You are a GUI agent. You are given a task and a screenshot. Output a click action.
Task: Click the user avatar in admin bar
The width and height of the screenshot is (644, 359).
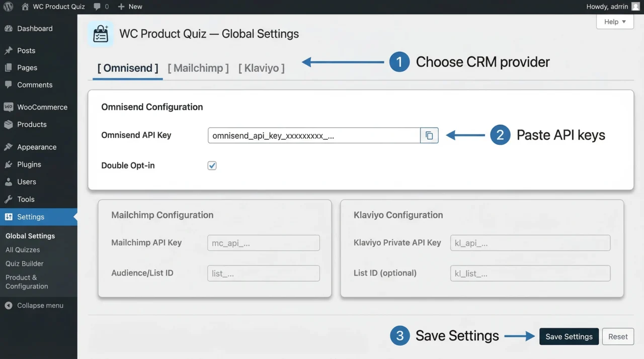(635, 7)
